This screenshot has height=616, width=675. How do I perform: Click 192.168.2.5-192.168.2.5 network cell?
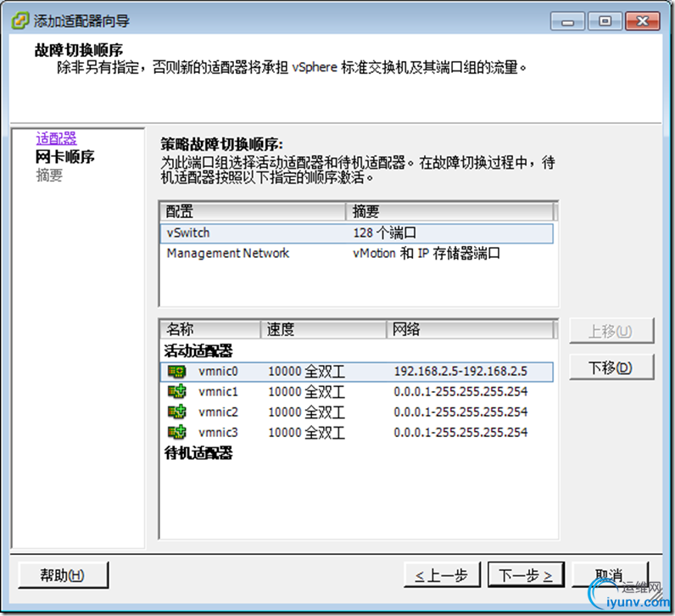coord(460,372)
